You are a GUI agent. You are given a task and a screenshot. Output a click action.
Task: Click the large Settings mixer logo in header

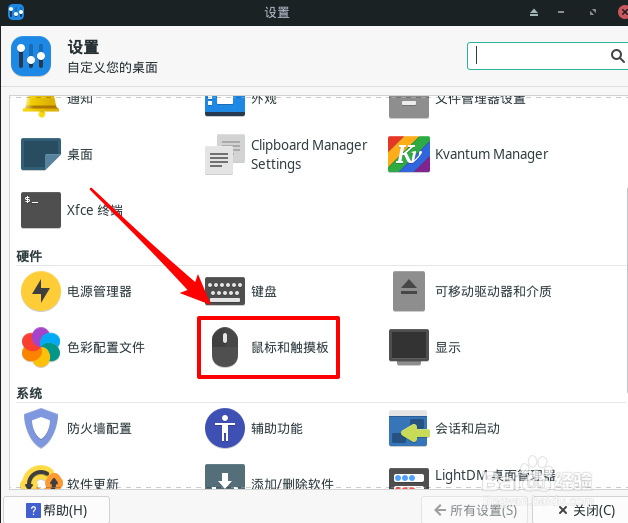pyautogui.click(x=31, y=56)
